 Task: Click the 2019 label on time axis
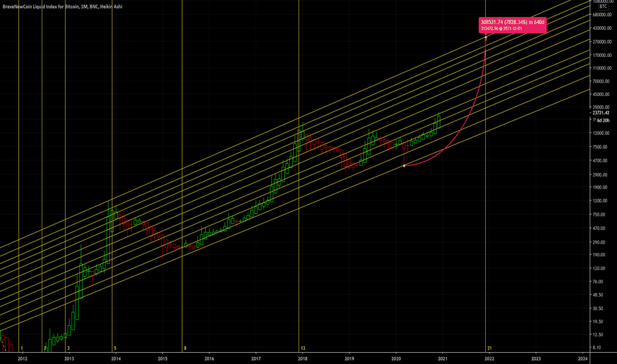click(349, 359)
